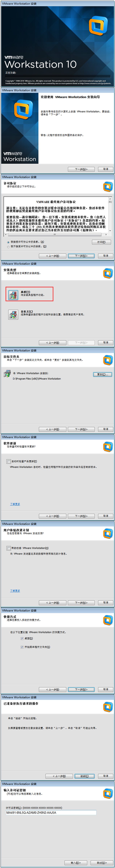Click the 正在加载 progress bar on the splash screen
This screenshot has width=115, height=868.
point(58,76)
